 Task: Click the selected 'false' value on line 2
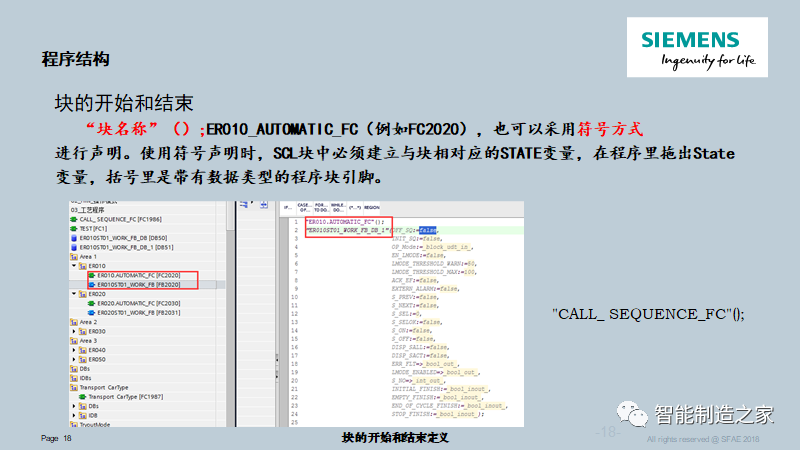pyautogui.click(x=428, y=231)
